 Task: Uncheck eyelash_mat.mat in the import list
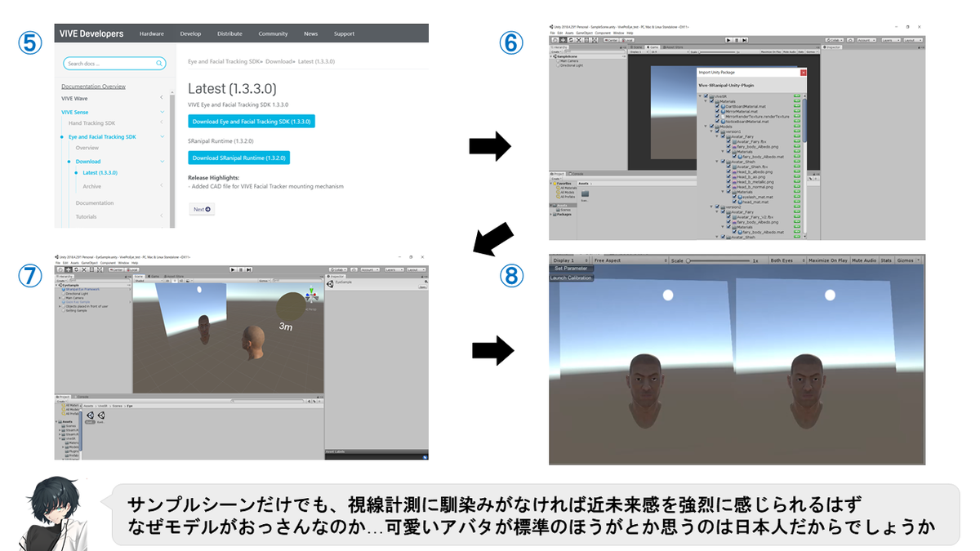tap(734, 197)
